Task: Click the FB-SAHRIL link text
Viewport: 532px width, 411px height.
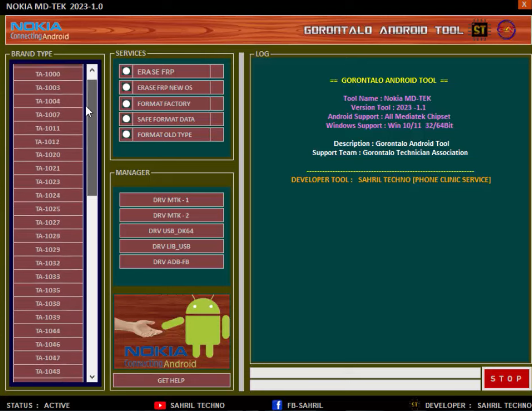Action: pos(305,405)
